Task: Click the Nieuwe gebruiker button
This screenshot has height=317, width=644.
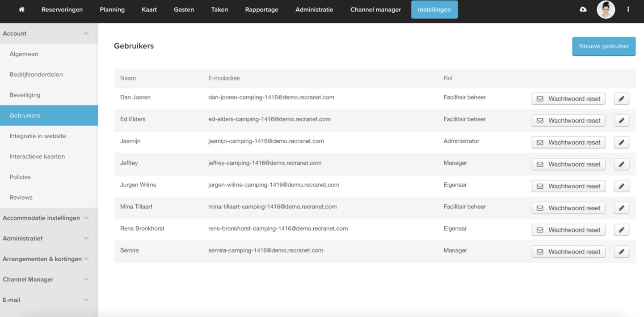Action: point(603,46)
